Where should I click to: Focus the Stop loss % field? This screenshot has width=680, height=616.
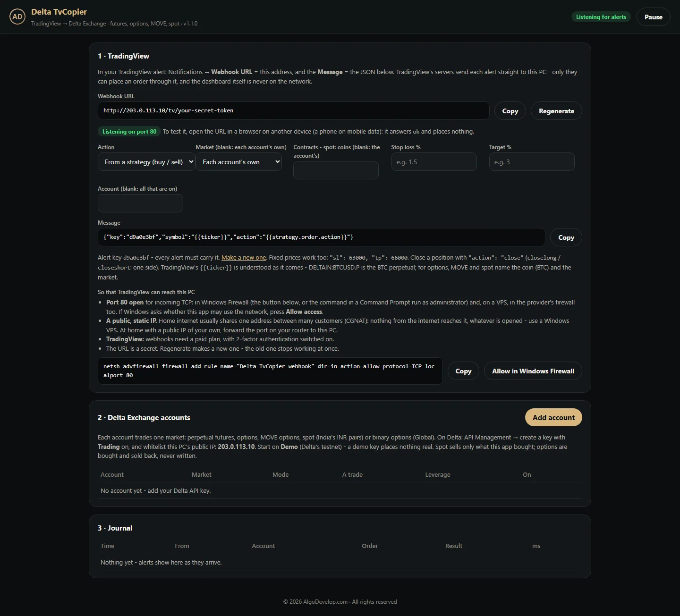(434, 162)
